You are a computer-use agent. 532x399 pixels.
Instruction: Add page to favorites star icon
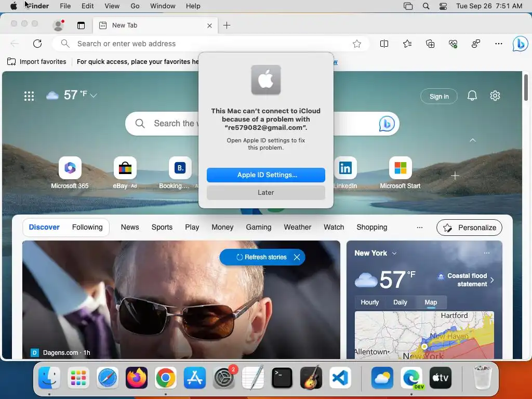356,44
